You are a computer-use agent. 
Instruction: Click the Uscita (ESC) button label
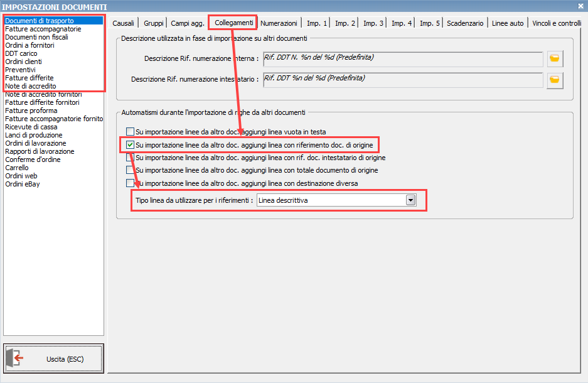pos(65,359)
